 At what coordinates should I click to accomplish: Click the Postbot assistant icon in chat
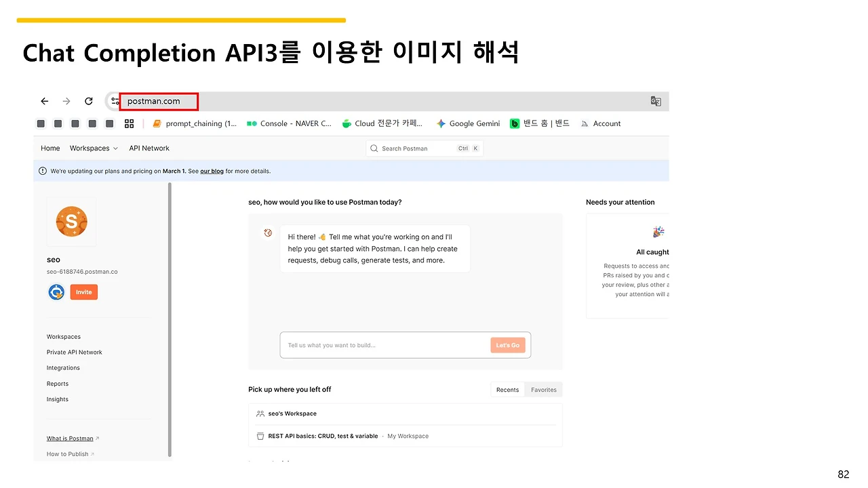click(268, 233)
